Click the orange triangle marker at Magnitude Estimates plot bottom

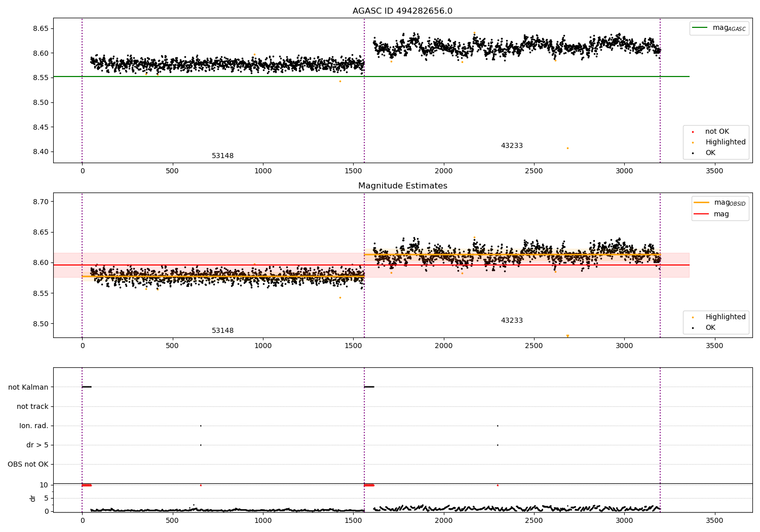(x=567, y=336)
